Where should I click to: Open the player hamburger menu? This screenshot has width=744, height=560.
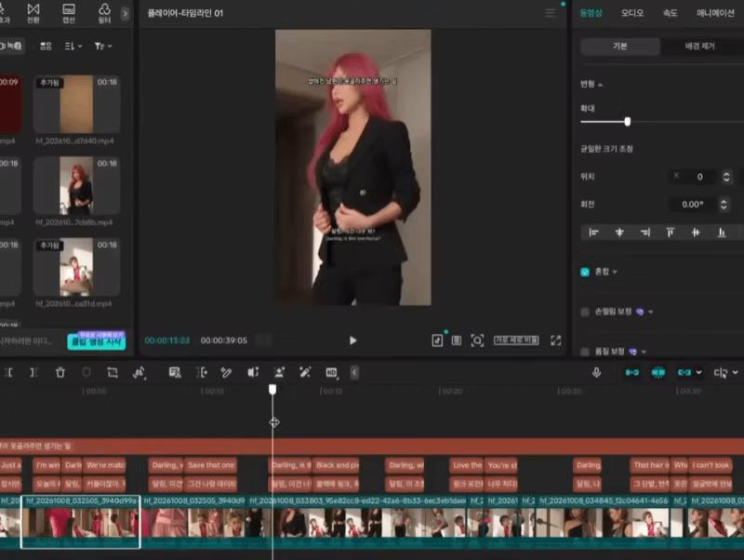[550, 13]
